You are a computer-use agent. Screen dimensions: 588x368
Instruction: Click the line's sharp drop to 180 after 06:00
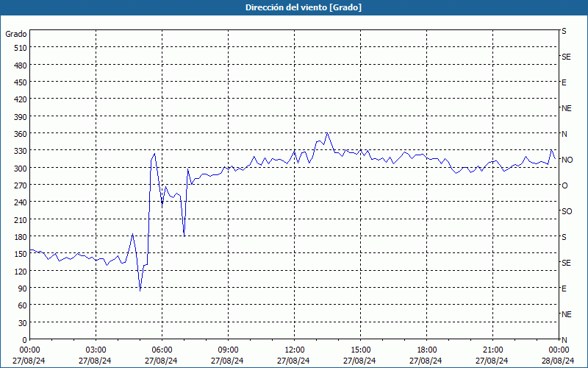(x=184, y=236)
